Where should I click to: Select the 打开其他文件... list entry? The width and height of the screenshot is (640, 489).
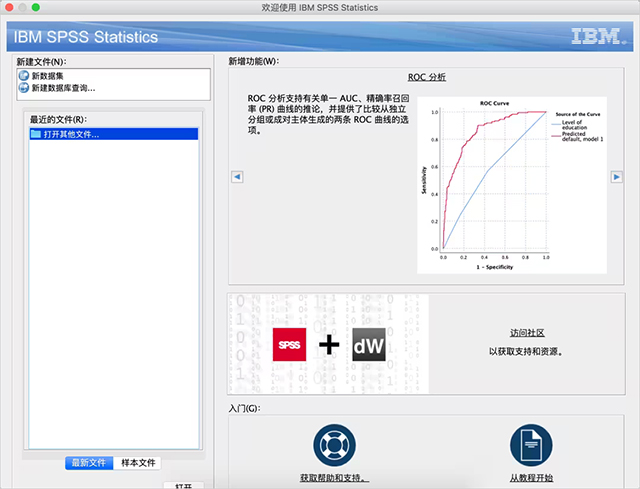114,134
